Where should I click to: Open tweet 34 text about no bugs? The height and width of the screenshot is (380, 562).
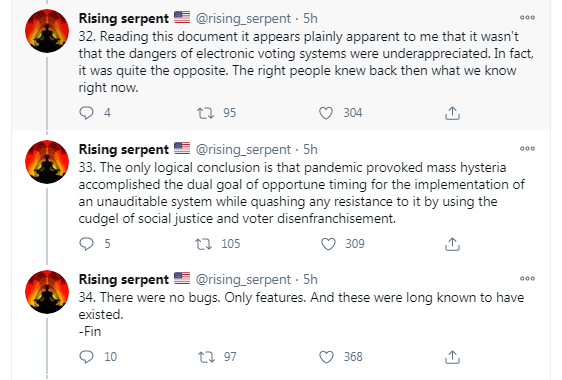(x=301, y=306)
